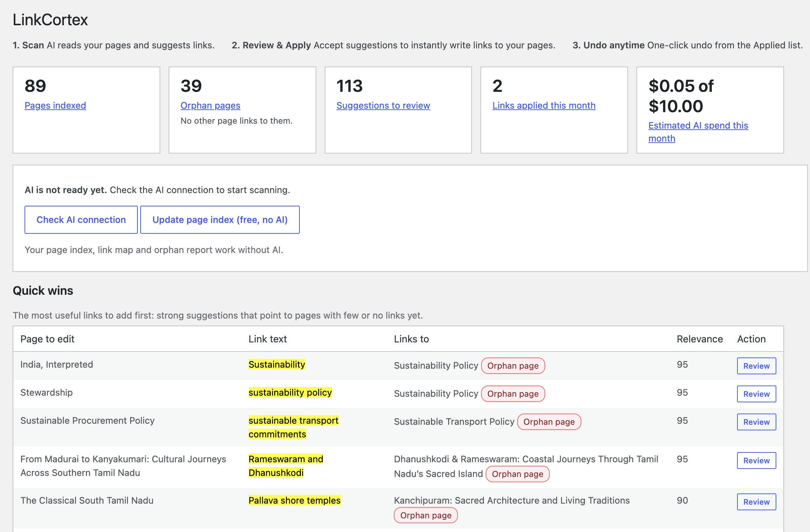Image resolution: width=810 pixels, height=532 pixels.
Task: Review The Classical South Tamil Nadu suggestion
Action: [x=756, y=502]
